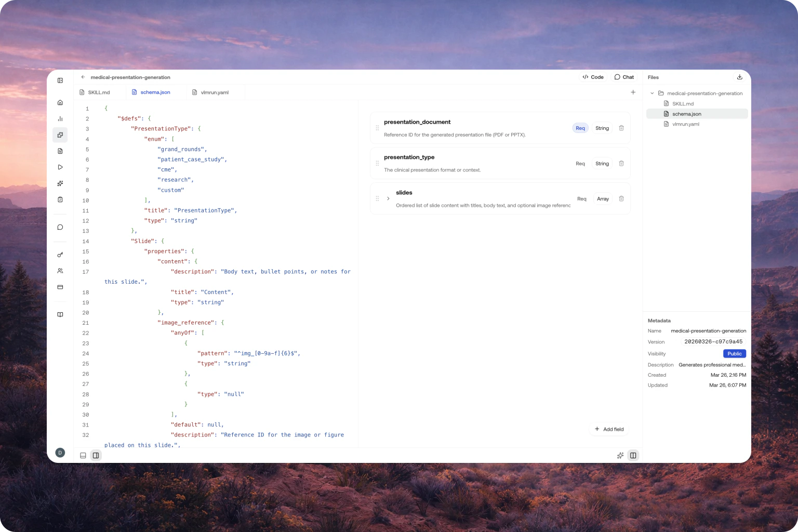Open the bar chart analytics icon

60,119
